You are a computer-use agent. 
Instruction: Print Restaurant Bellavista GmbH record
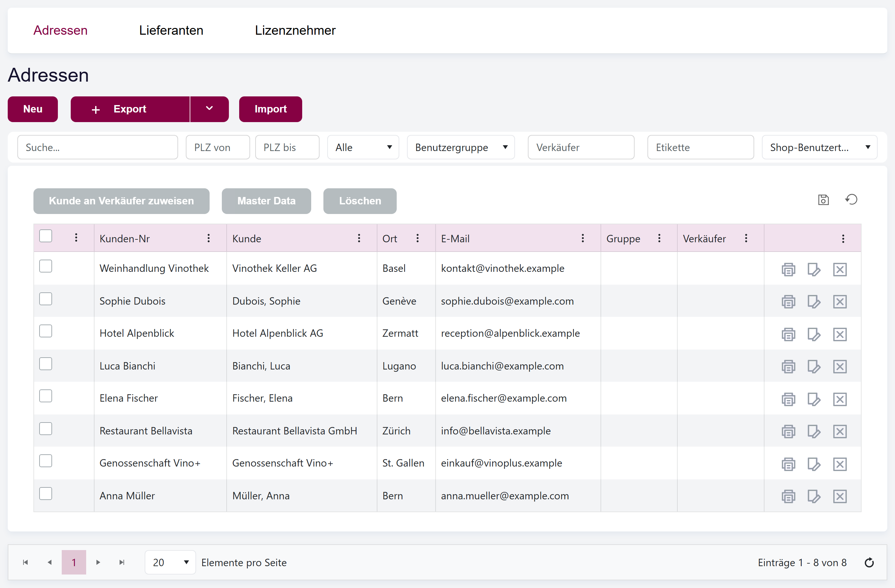click(x=788, y=432)
